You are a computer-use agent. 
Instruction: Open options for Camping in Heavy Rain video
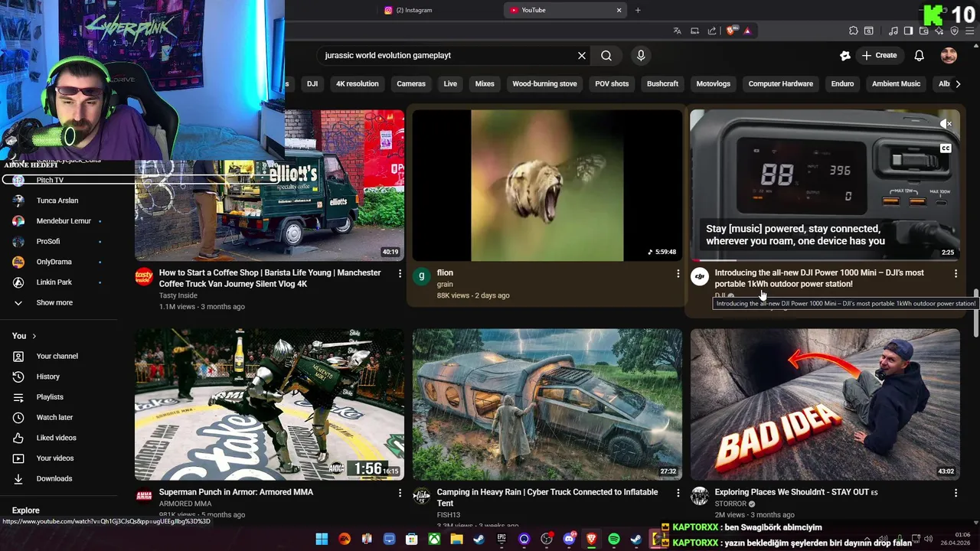(678, 493)
